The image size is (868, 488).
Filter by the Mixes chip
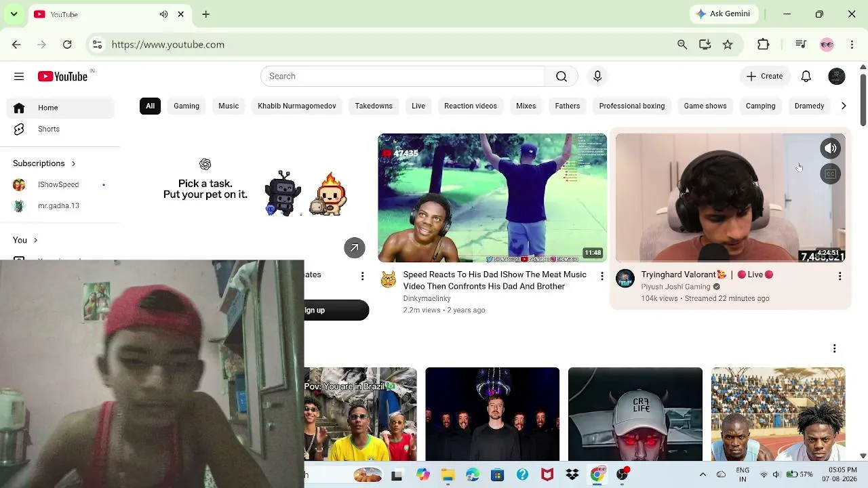(x=526, y=106)
